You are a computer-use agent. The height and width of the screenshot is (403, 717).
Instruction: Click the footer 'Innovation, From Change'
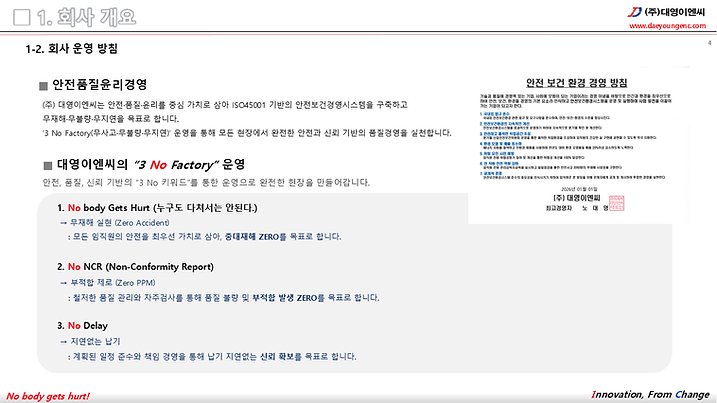pos(650,394)
